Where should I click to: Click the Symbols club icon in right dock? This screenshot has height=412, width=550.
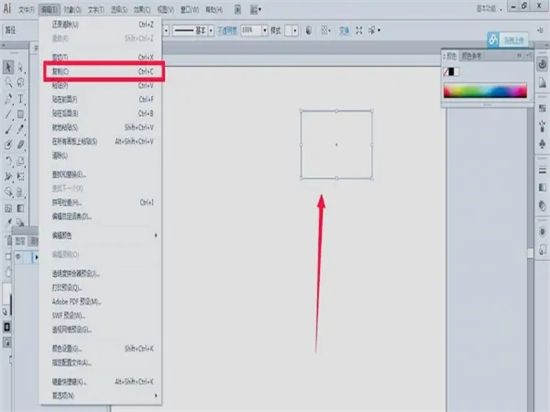click(x=542, y=143)
